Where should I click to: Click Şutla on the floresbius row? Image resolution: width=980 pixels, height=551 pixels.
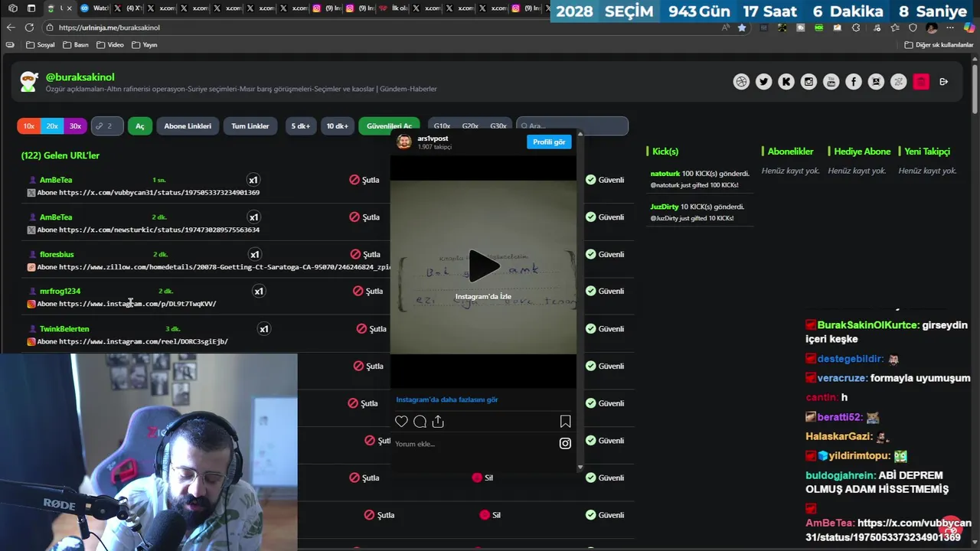[366, 254]
